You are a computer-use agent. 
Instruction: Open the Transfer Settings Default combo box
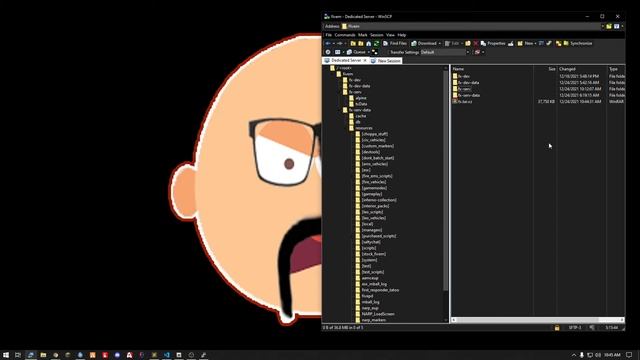tap(445, 52)
